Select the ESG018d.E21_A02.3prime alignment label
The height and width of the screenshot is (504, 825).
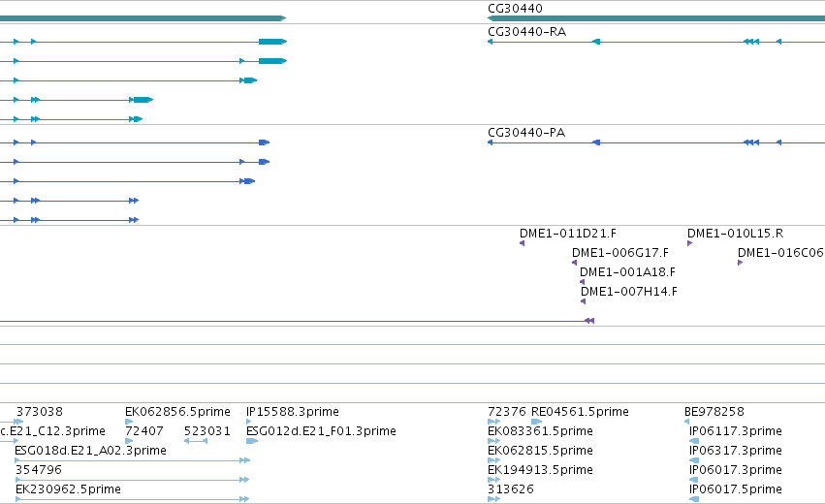90,451
